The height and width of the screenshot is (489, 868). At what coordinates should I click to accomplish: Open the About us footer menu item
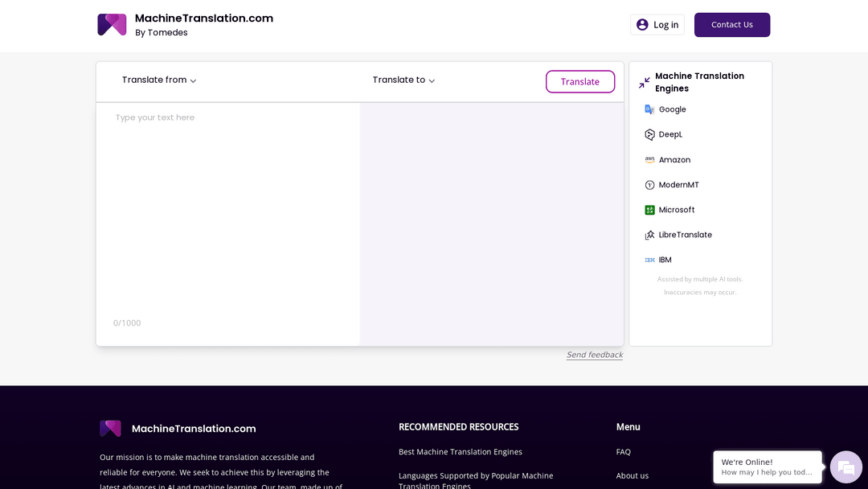[x=632, y=475]
